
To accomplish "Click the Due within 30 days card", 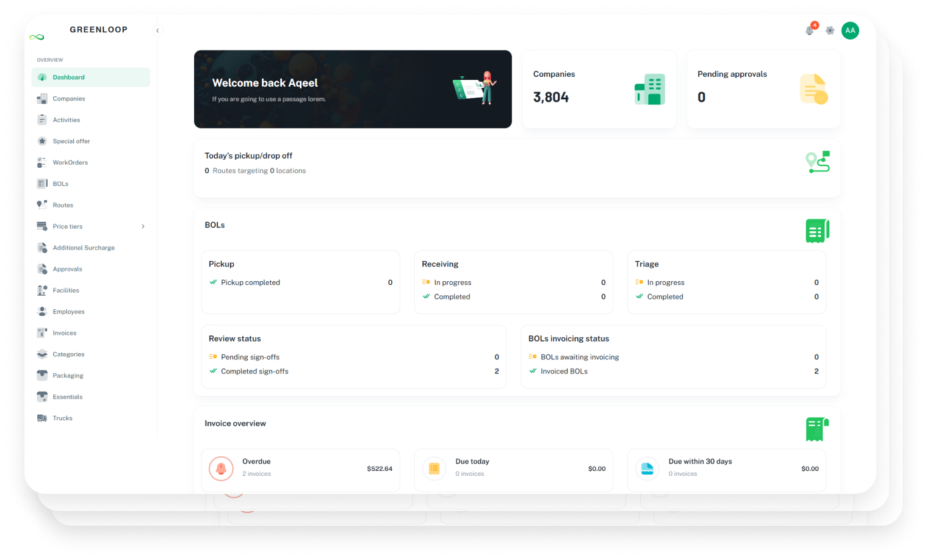I will tap(726, 468).
